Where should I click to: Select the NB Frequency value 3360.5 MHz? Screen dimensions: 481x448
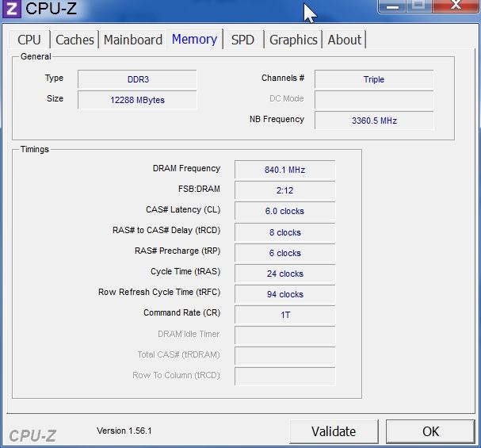click(374, 121)
